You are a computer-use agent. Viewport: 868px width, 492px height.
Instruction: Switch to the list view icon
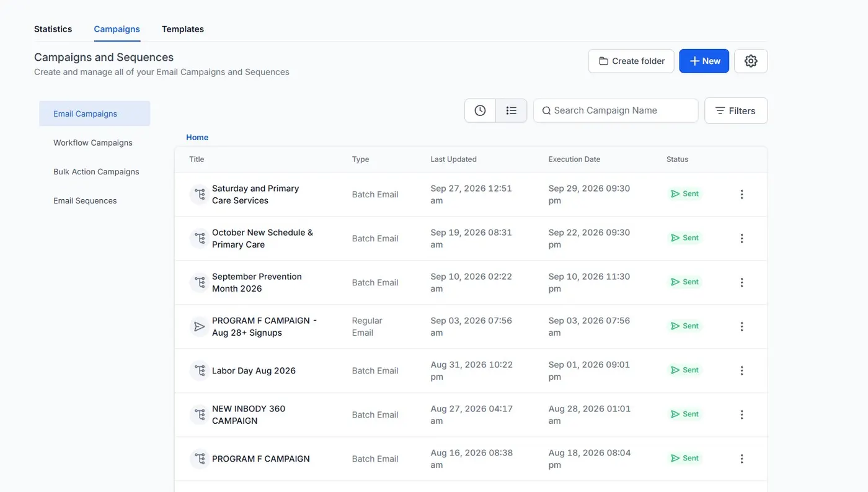511,110
